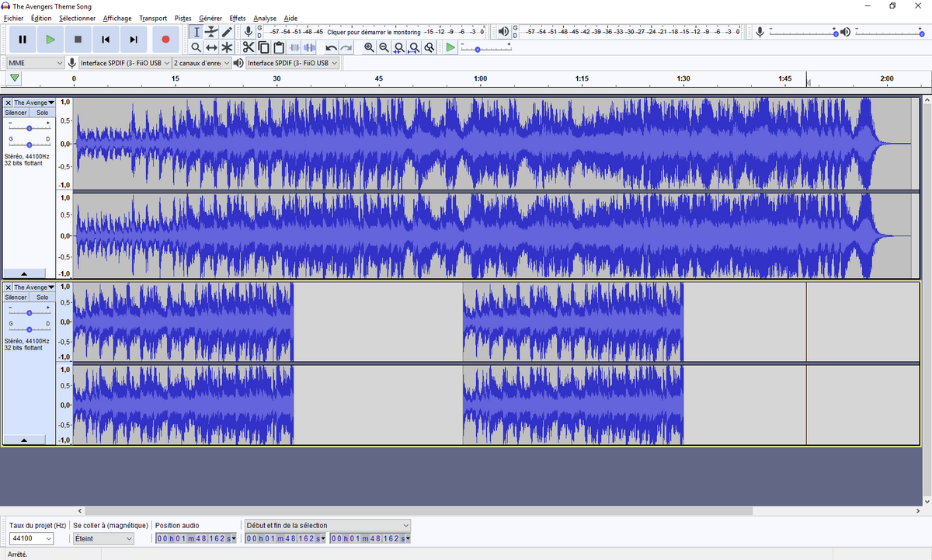Start recording with the red Record button
Screen dimensions: 932x560
point(165,39)
